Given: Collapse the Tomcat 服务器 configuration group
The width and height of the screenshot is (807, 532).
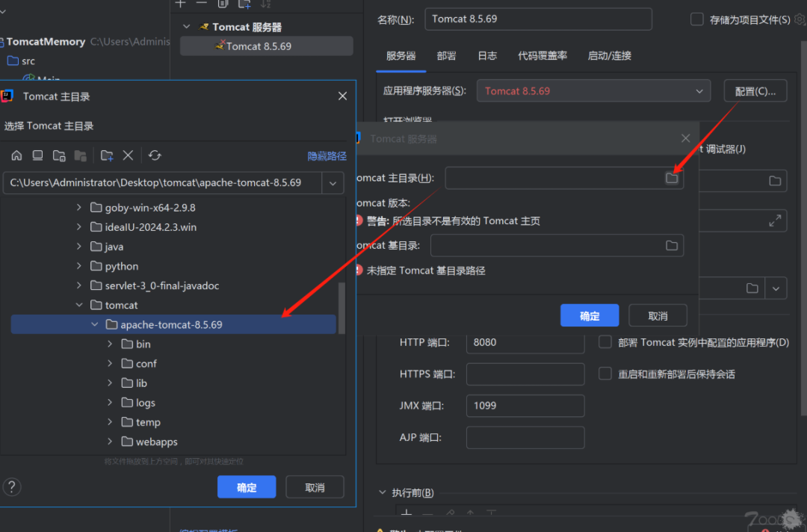Looking at the screenshot, I should click(187, 27).
